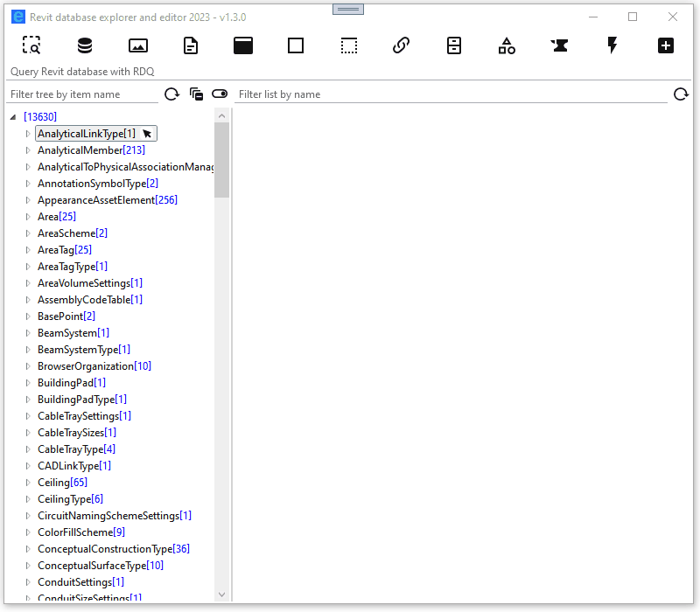Focus the Filter list by name field
The height and width of the screenshot is (612, 700).
(x=451, y=94)
